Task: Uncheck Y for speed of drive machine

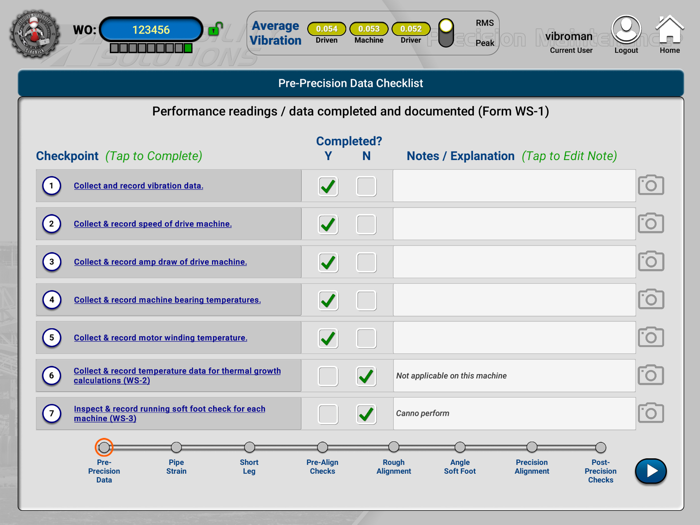Action: (328, 224)
